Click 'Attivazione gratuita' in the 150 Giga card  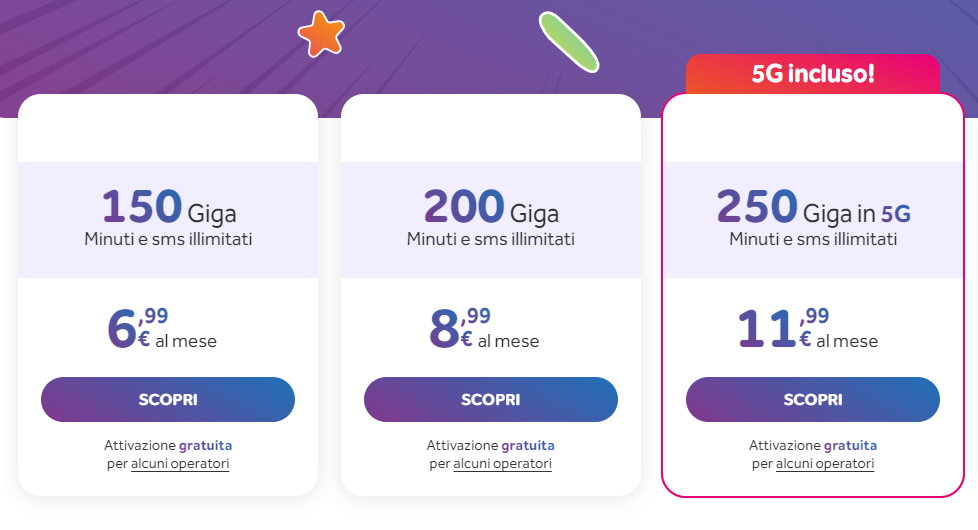(168, 445)
